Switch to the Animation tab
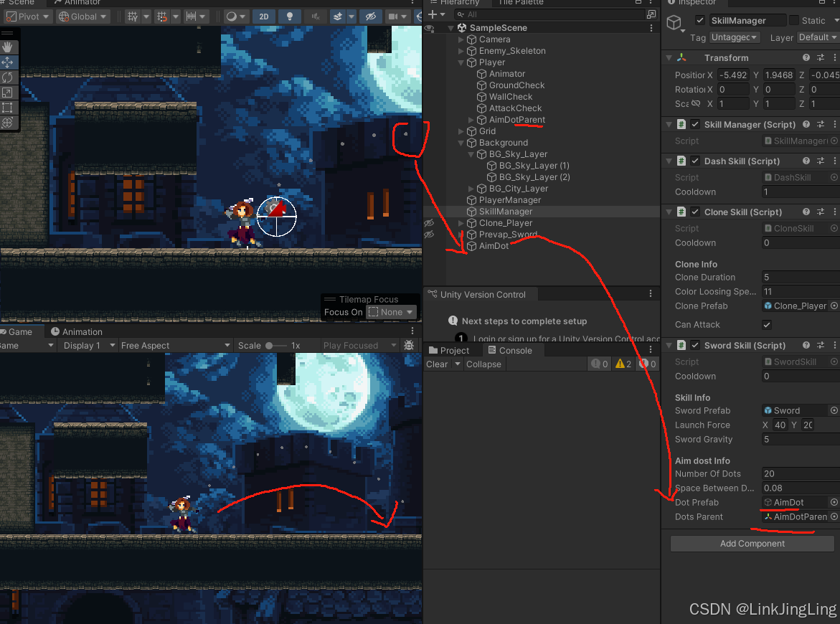This screenshot has width=840, height=624. pyautogui.click(x=75, y=332)
